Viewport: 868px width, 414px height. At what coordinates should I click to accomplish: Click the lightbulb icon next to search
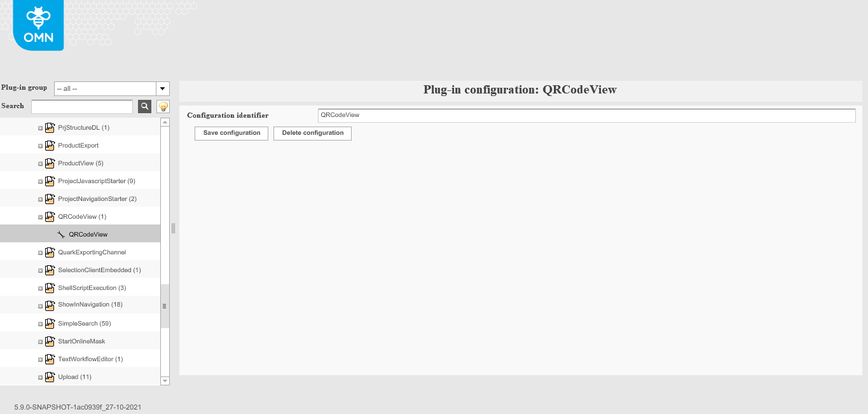[164, 106]
